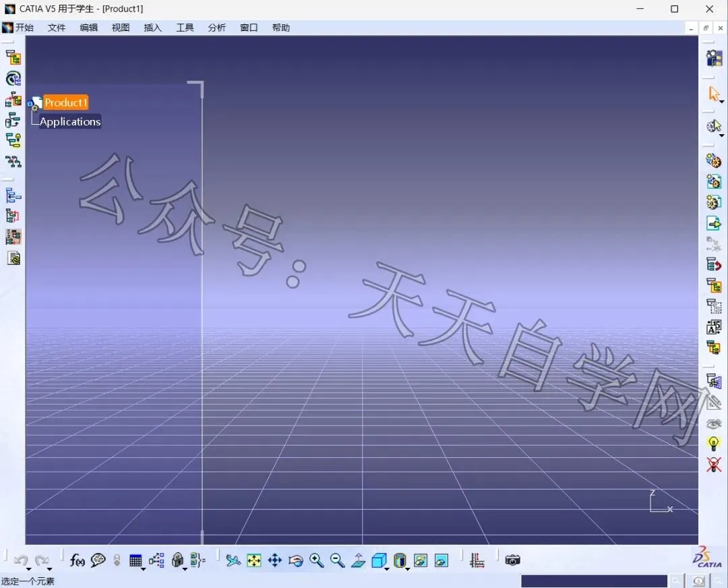Click the tree icon with letter A
Screen dimensions: 728x588
[x=714, y=327]
